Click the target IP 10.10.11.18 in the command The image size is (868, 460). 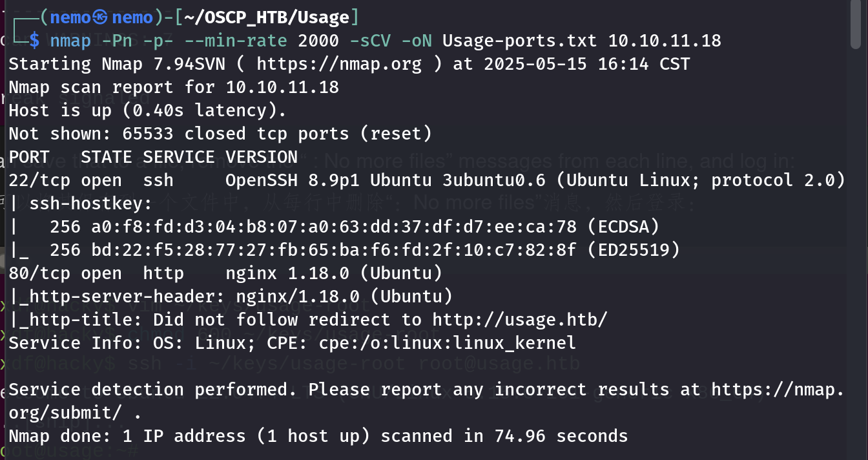coord(665,41)
